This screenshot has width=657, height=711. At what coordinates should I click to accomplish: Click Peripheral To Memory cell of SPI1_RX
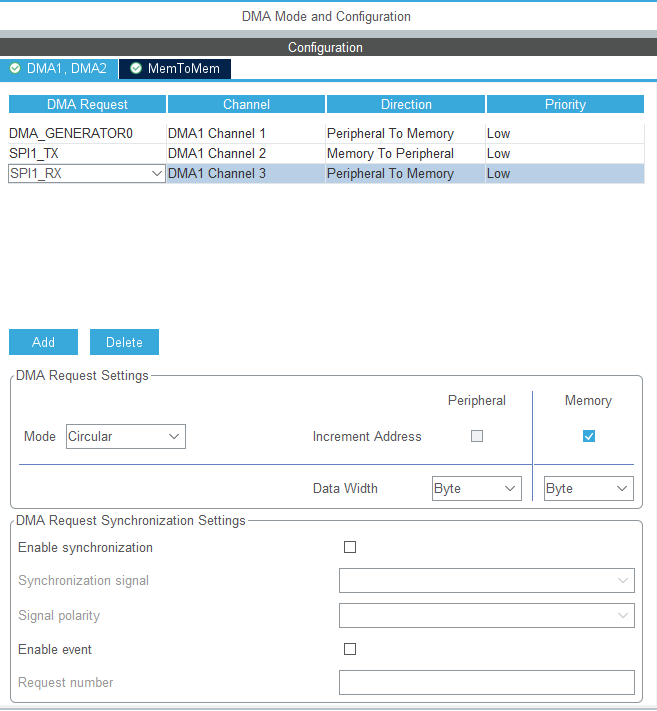[x=406, y=174]
